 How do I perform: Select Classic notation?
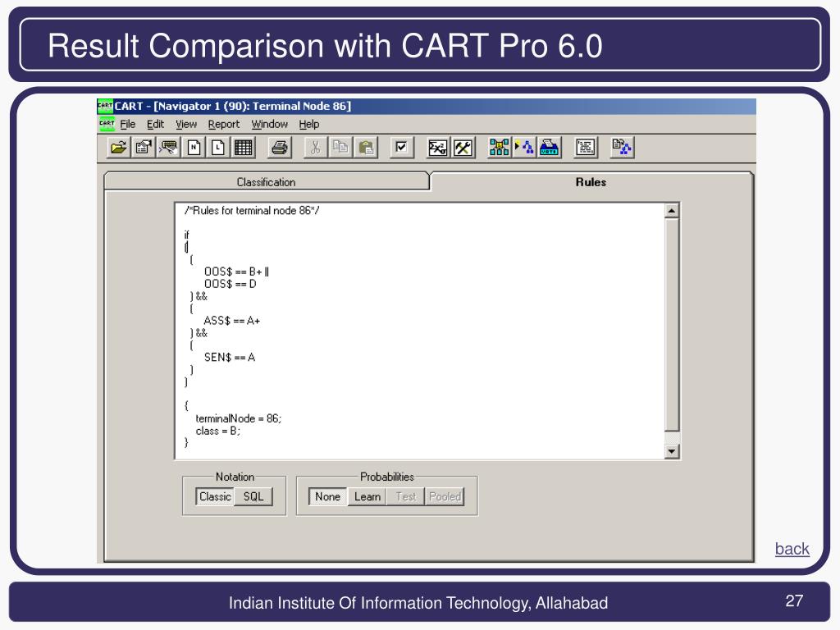pyautogui.click(x=215, y=496)
